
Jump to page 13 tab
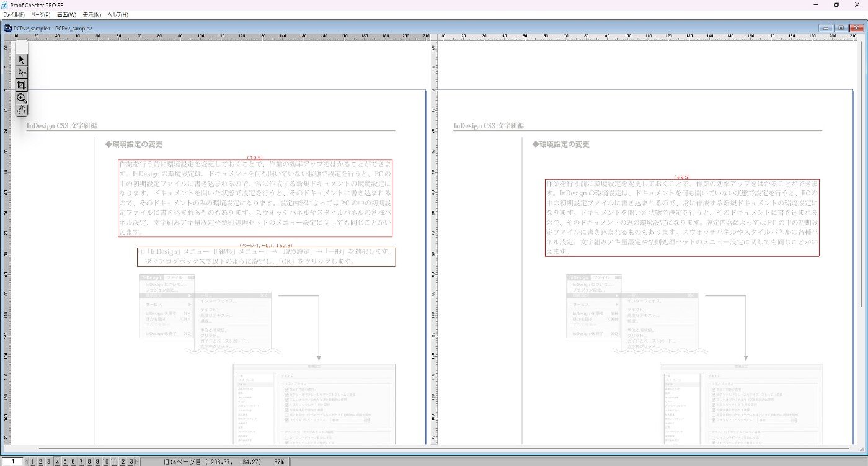[130, 462]
